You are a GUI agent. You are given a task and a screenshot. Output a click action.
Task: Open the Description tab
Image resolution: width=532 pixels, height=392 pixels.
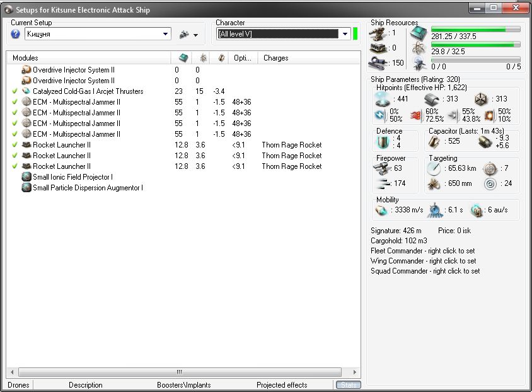click(x=86, y=385)
